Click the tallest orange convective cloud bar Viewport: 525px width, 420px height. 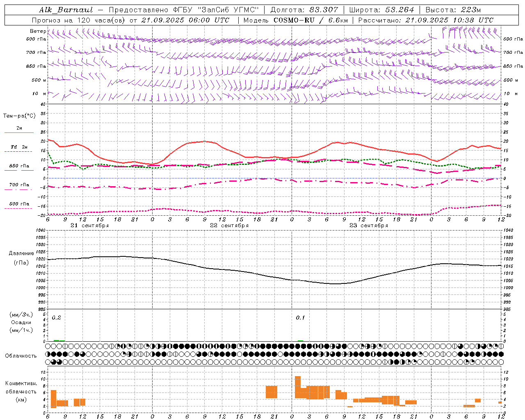tap(298, 387)
